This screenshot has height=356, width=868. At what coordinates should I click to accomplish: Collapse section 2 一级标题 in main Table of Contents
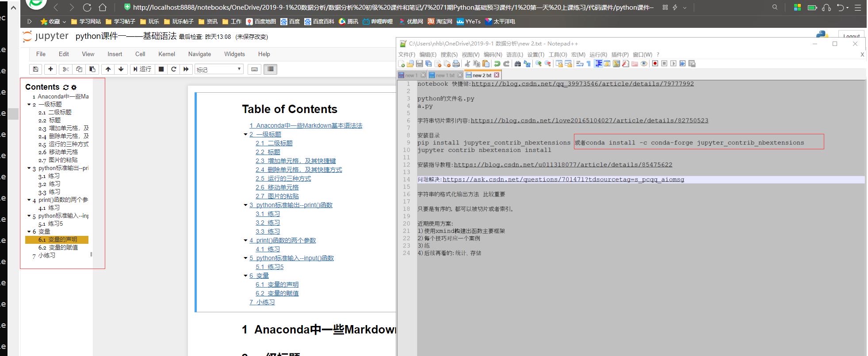[x=245, y=134]
